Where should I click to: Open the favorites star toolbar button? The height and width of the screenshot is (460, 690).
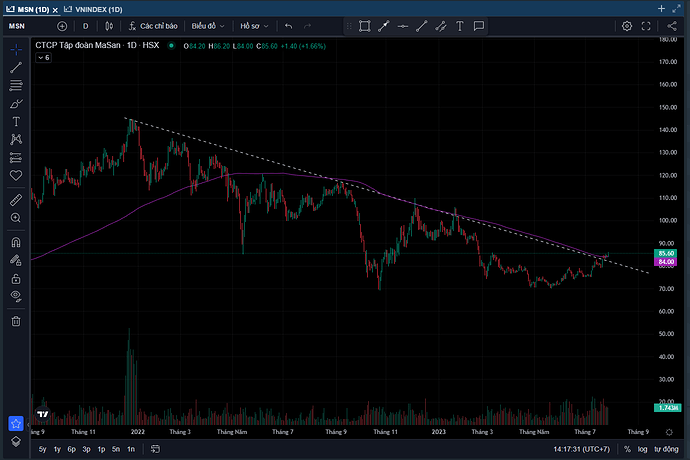tap(16, 424)
